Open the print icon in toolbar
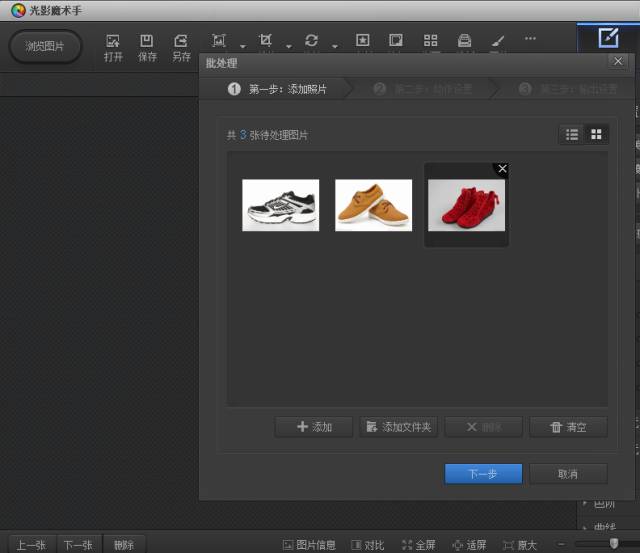640x553 pixels. [x=464, y=41]
